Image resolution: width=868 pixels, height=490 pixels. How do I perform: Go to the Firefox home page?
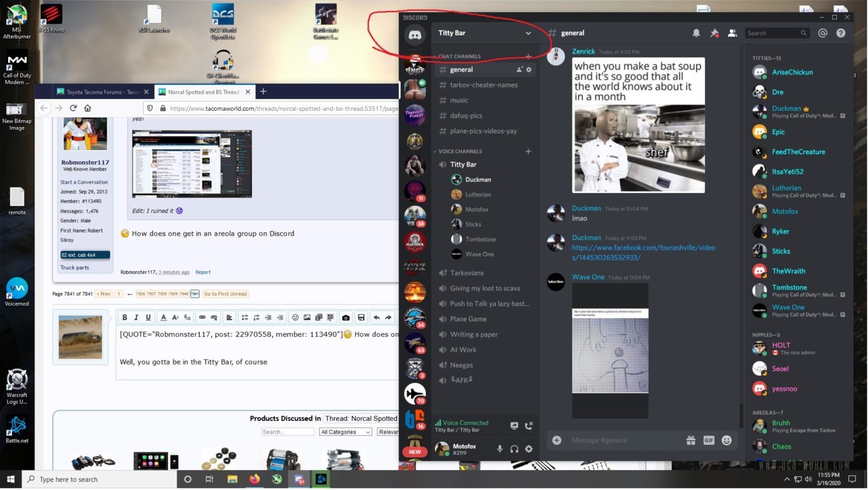point(88,108)
